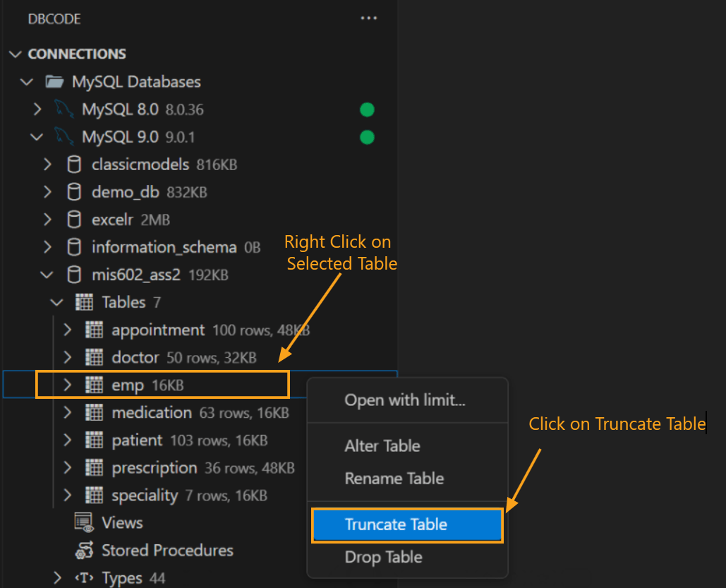The image size is (726, 588).
Task: Choose Rename Table in the context menu
Action: point(394,479)
